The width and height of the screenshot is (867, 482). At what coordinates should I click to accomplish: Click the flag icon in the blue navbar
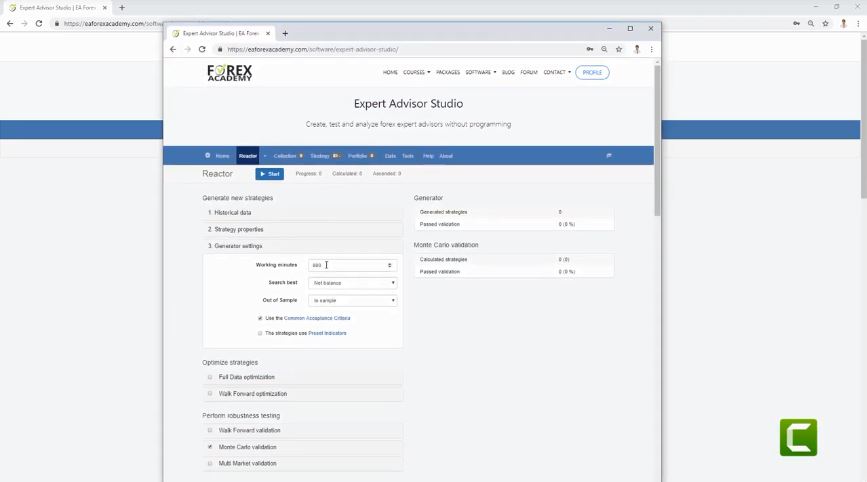[608, 155]
